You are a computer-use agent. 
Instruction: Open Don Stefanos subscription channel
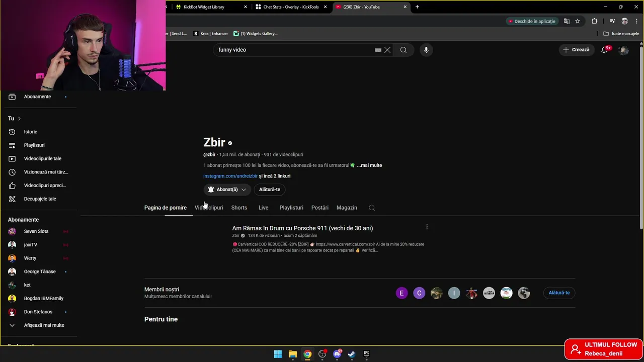click(x=39, y=312)
